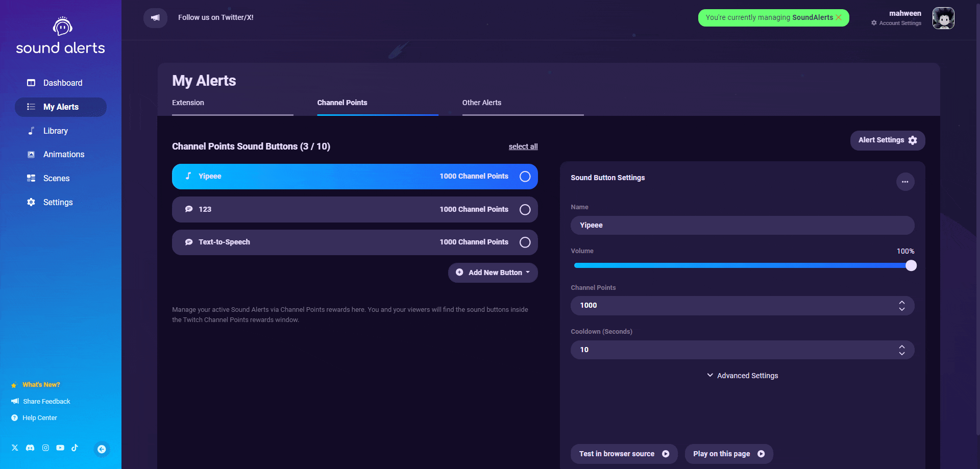Open Account Settings link

coord(896,23)
